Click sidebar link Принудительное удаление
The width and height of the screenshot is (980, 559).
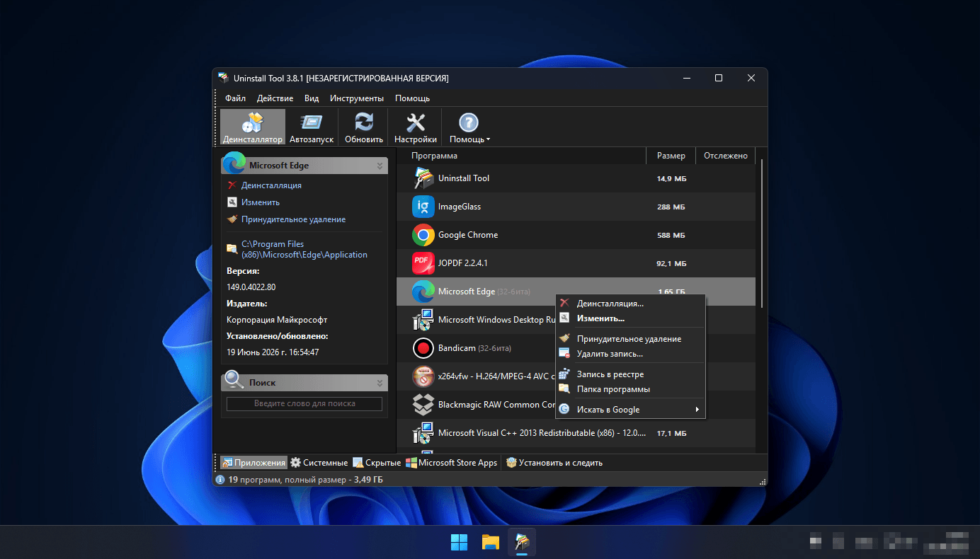click(x=293, y=219)
